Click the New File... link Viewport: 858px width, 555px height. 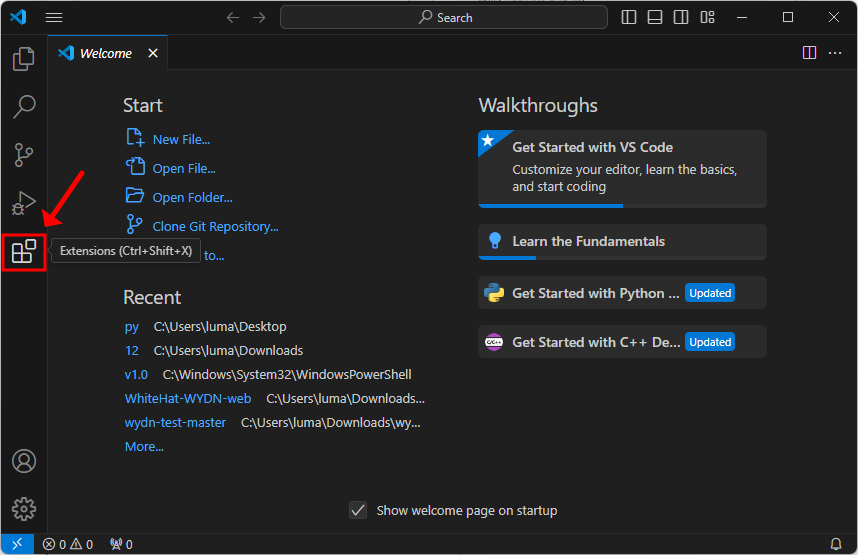(x=181, y=140)
